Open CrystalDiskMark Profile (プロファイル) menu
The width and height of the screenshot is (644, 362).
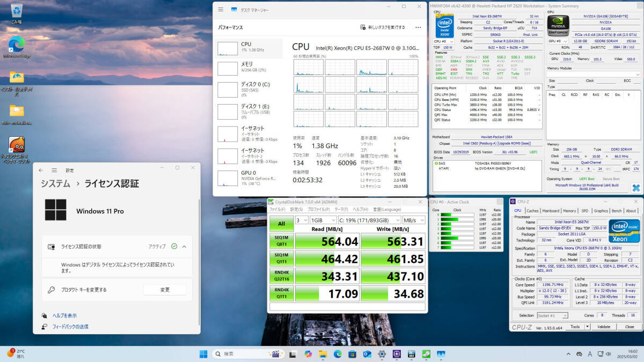click(x=319, y=209)
